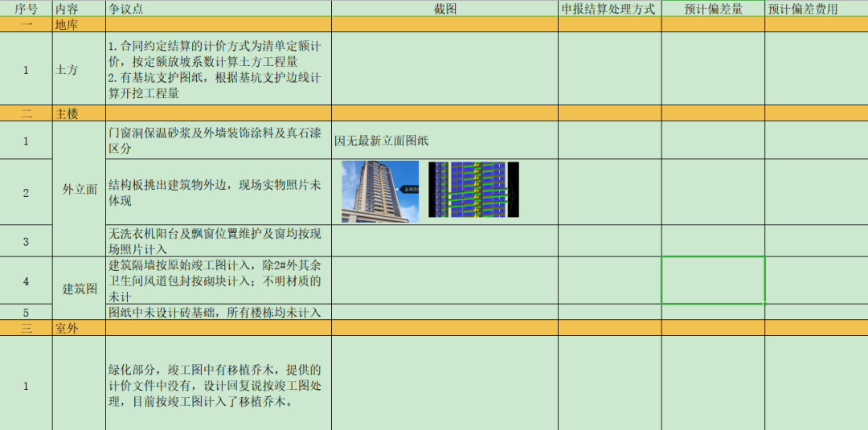Click the 序号 header cell

point(26,9)
